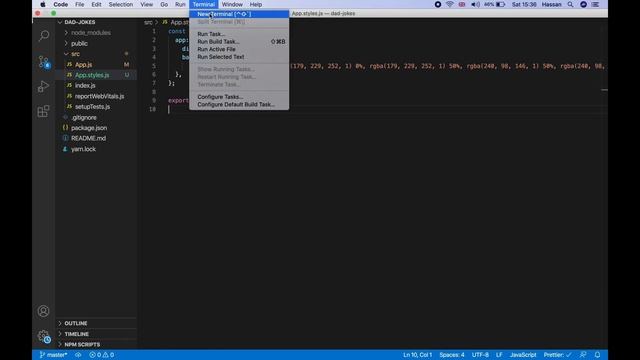640x360 pixels.
Task: Choose Configure Tasks... menu entry
Action: (239, 97)
